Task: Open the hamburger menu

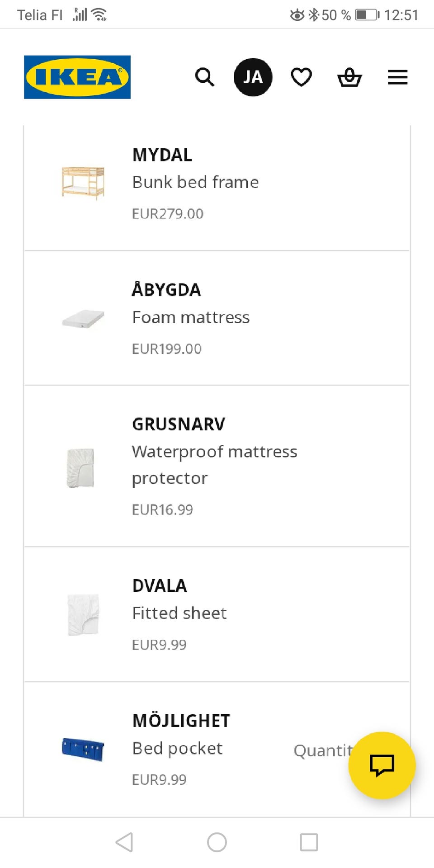Action: (x=398, y=77)
